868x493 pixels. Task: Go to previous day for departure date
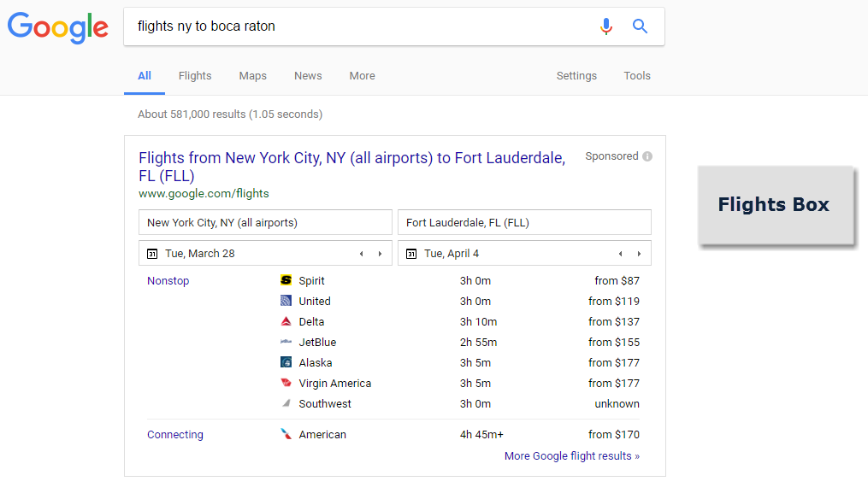tap(361, 254)
